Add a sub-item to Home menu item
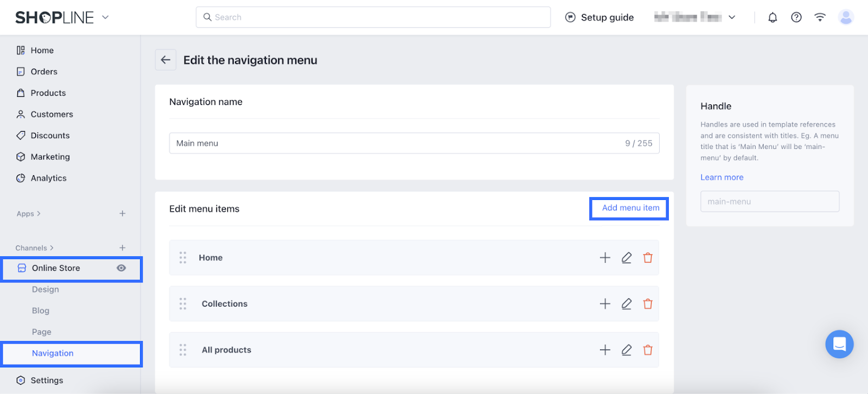The width and height of the screenshot is (868, 394). click(605, 257)
